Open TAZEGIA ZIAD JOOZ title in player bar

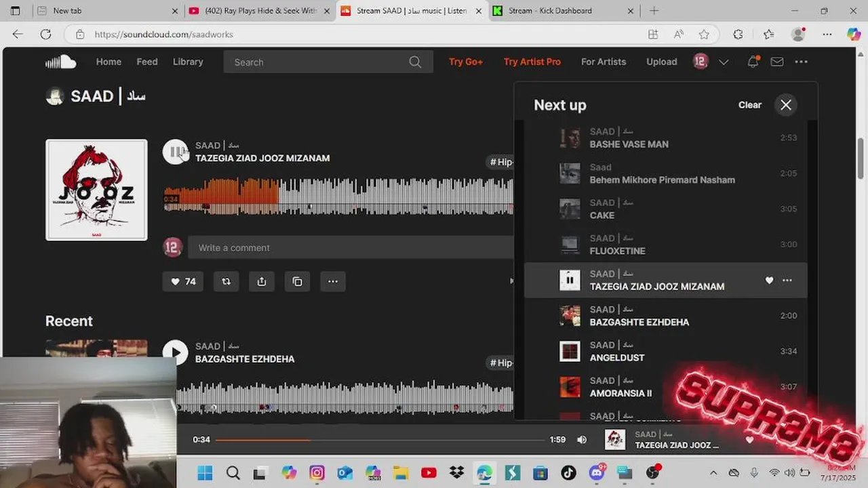click(677, 445)
